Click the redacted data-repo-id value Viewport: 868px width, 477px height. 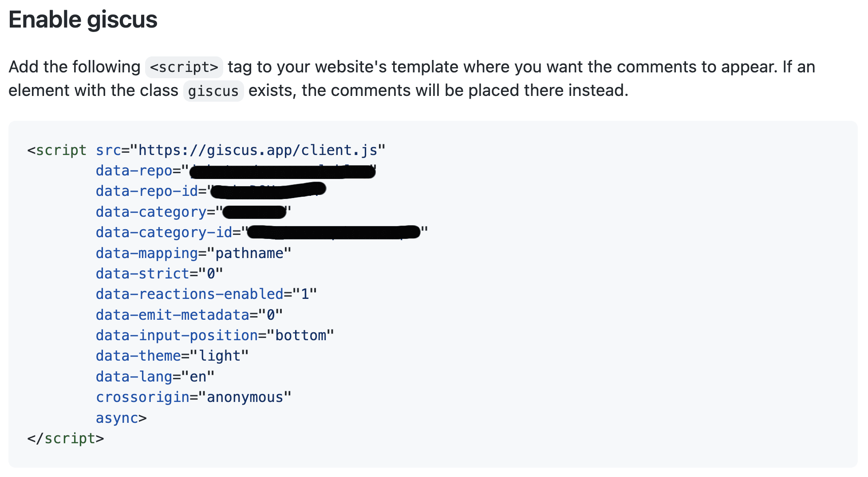coord(268,191)
